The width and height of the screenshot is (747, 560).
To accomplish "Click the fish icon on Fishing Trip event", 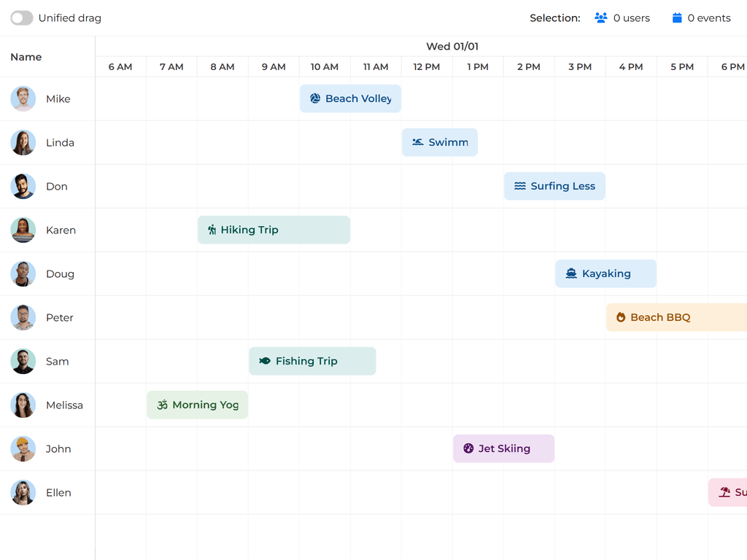I will (264, 361).
